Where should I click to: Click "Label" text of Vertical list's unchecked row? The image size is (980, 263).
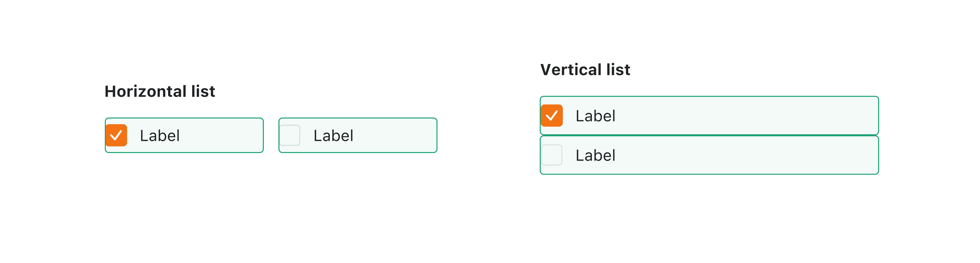pyautogui.click(x=595, y=156)
